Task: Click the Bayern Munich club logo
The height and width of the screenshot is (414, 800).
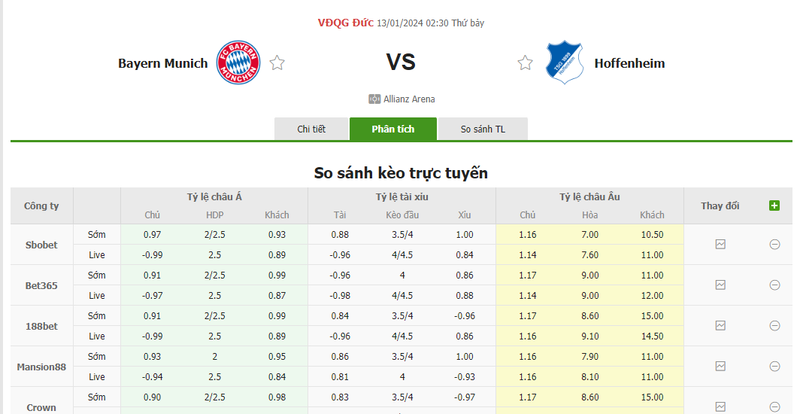Action: coord(239,63)
